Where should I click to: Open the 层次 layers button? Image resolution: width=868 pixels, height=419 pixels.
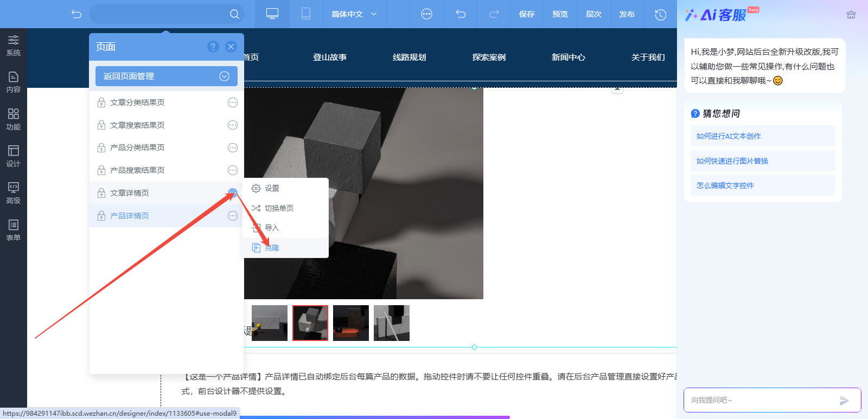[593, 14]
